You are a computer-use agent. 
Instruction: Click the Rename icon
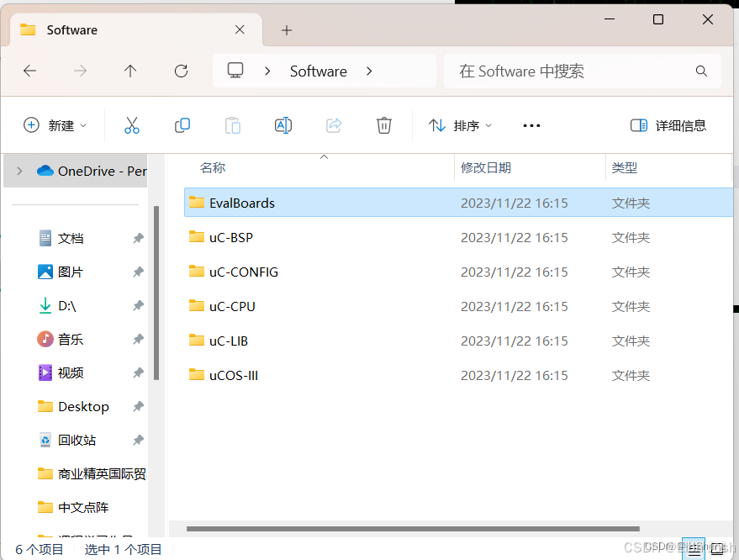[283, 125]
